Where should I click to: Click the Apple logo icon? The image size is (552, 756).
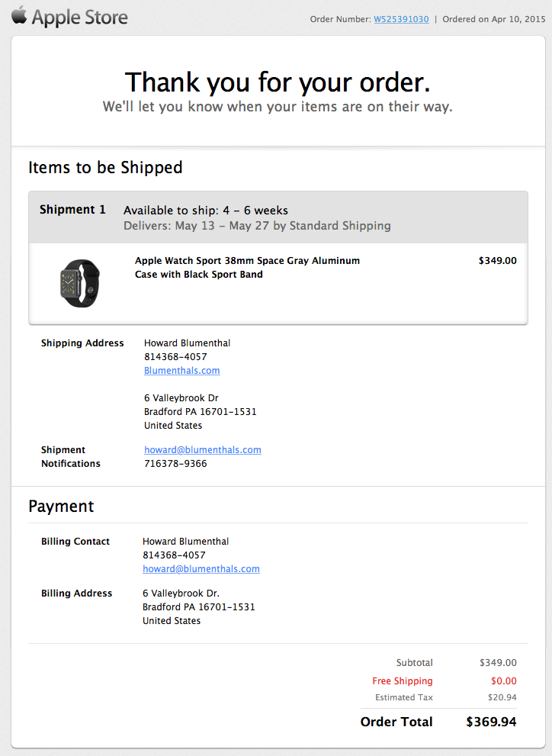(x=18, y=15)
